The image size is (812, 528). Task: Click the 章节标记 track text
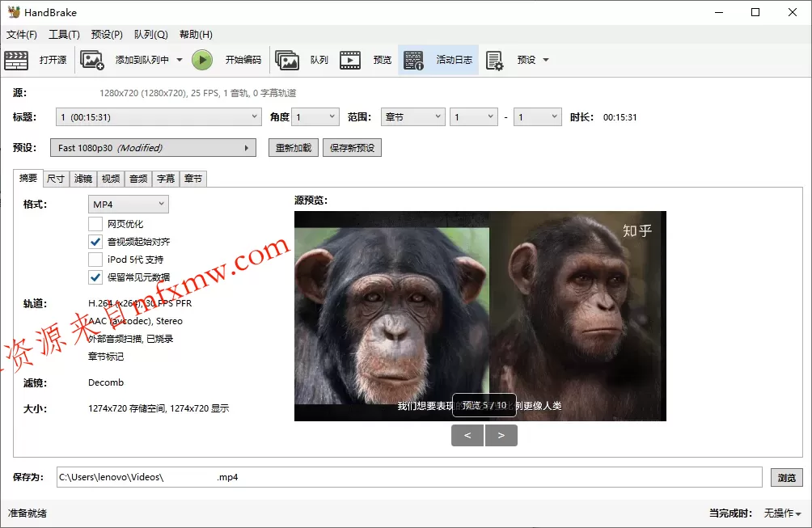(x=106, y=357)
